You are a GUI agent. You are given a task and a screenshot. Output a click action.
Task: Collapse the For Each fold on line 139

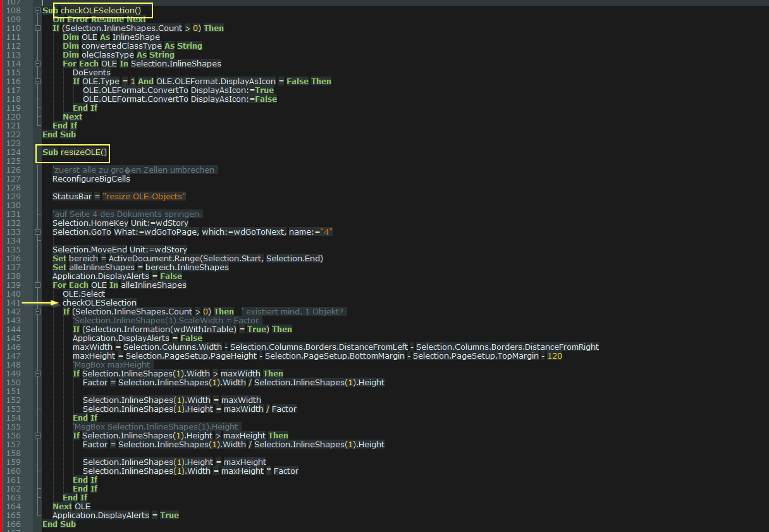(x=37, y=285)
